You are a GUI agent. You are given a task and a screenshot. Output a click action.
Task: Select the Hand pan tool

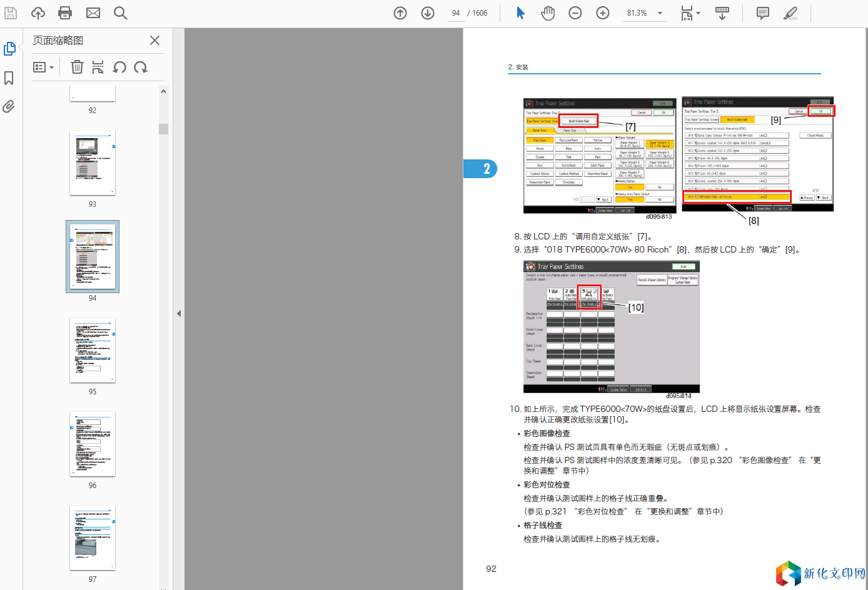click(x=548, y=13)
